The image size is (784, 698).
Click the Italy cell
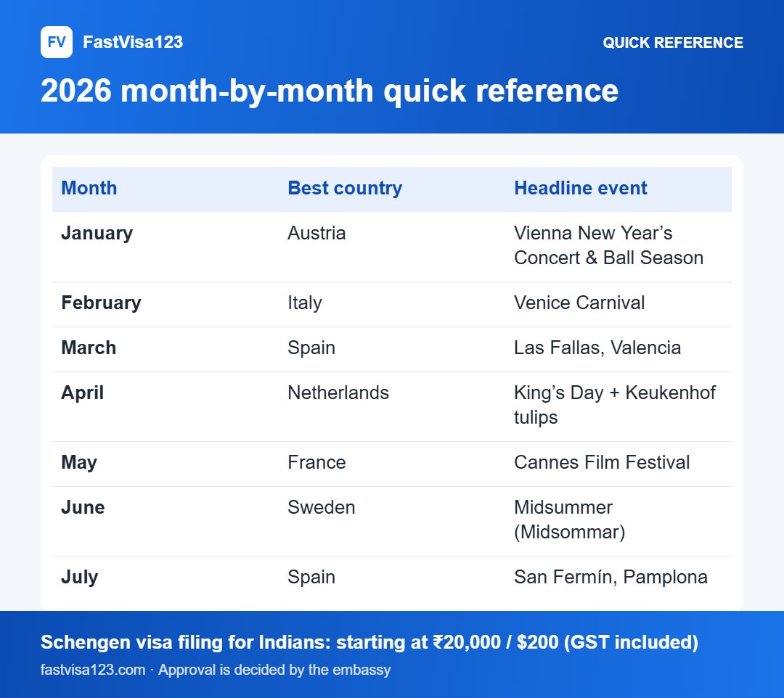[x=304, y=303]
